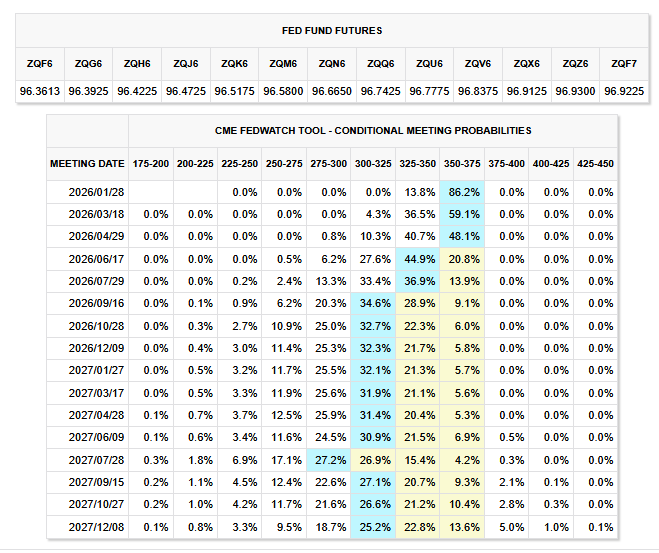Image resolution: width=659 pixels, height=553 pixels.
Task: Click the highlighted 86.2% probability cell
Action: [462, 191]
